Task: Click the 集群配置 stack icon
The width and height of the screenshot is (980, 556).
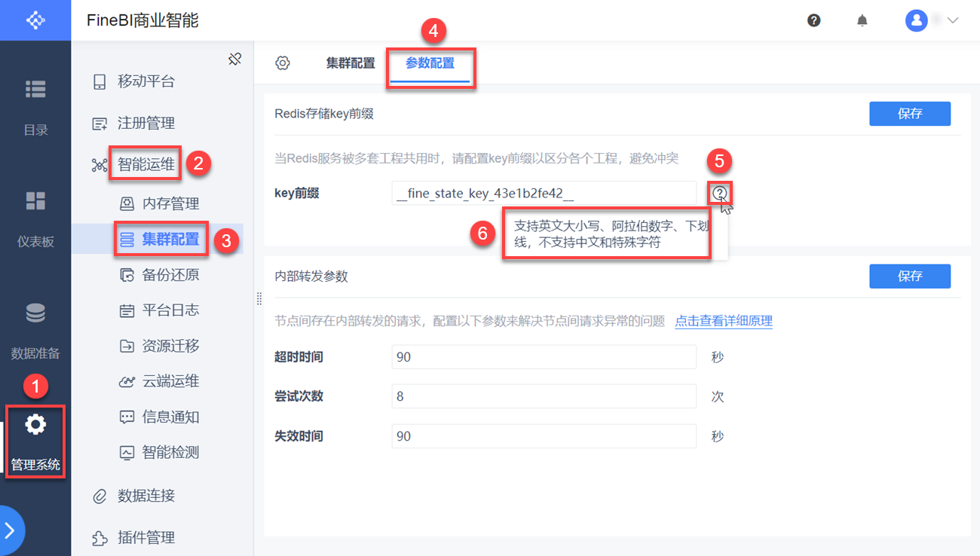Action: [127, 240]
